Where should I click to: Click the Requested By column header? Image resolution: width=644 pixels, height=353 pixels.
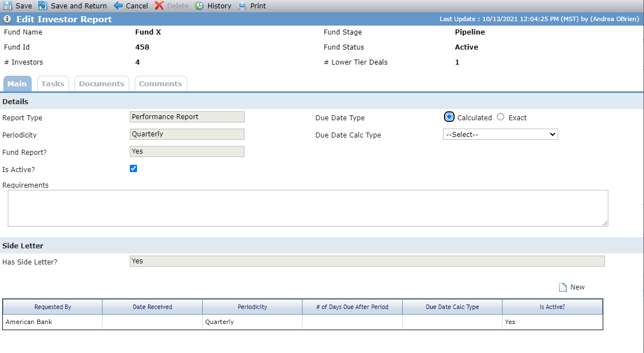52,307
